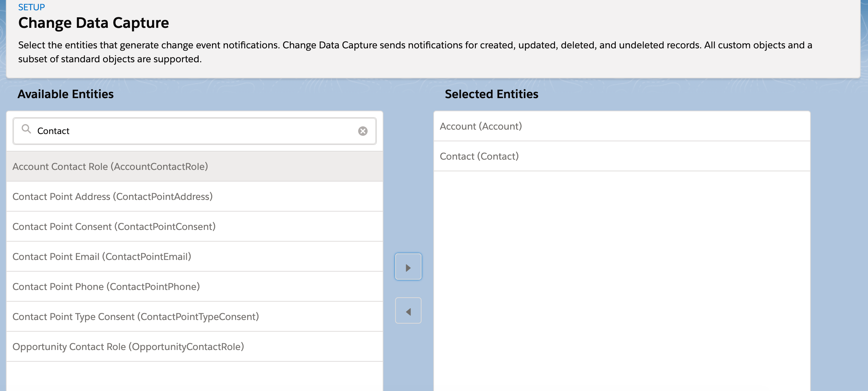Click empty area in Selected Entities list
Viewport: 868px width, 391px height.
click(x=622, y=278)
